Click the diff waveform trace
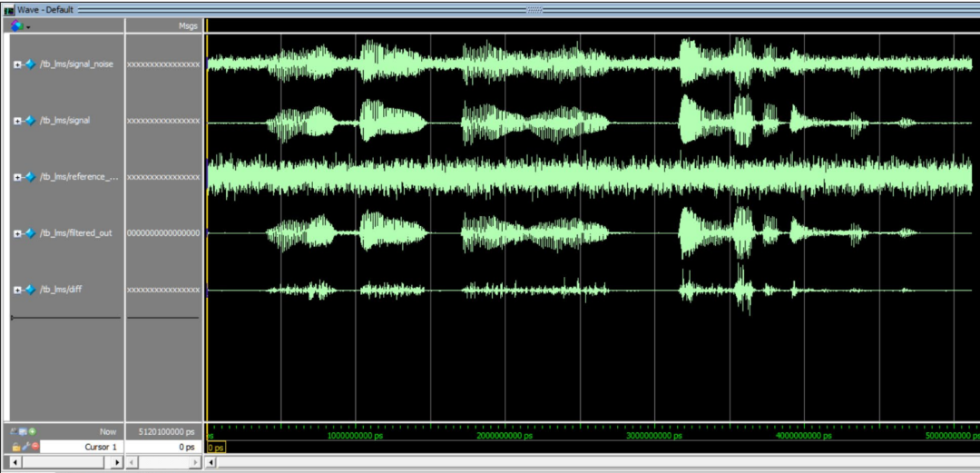 590,290
